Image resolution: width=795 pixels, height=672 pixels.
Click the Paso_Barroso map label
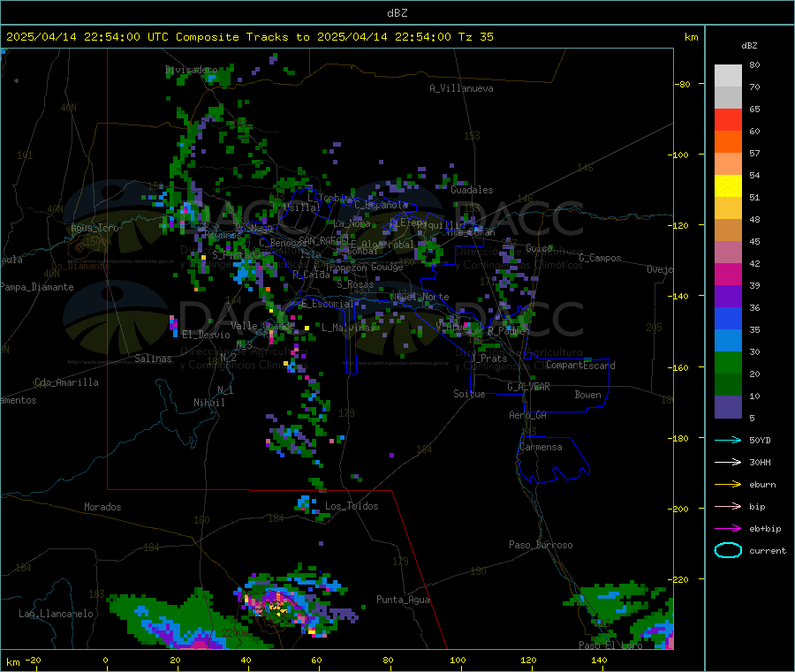click(x=541, y=545)
